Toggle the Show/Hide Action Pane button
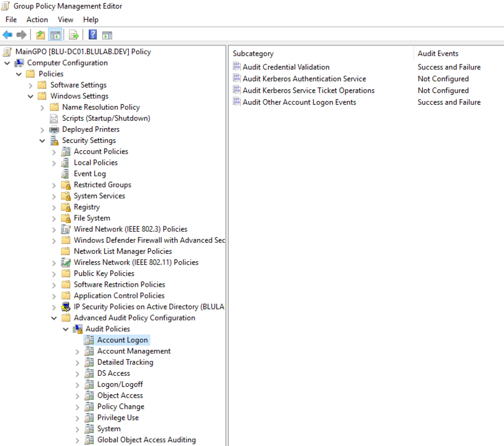The image size is (504, 446). point(107,34)
